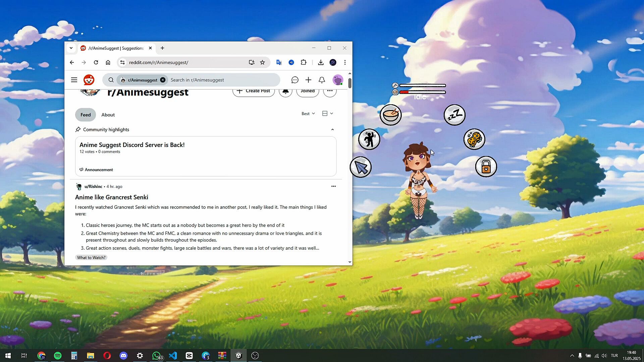Put the pet to sleep with Zzz icon
This screenshot has height=362, width=644.
(454, 115)
